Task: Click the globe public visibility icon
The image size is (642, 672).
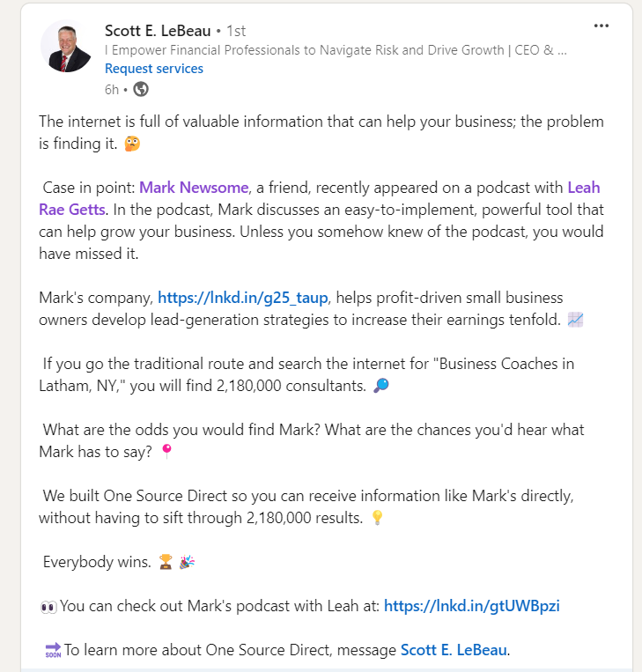Action: (141, 89)
